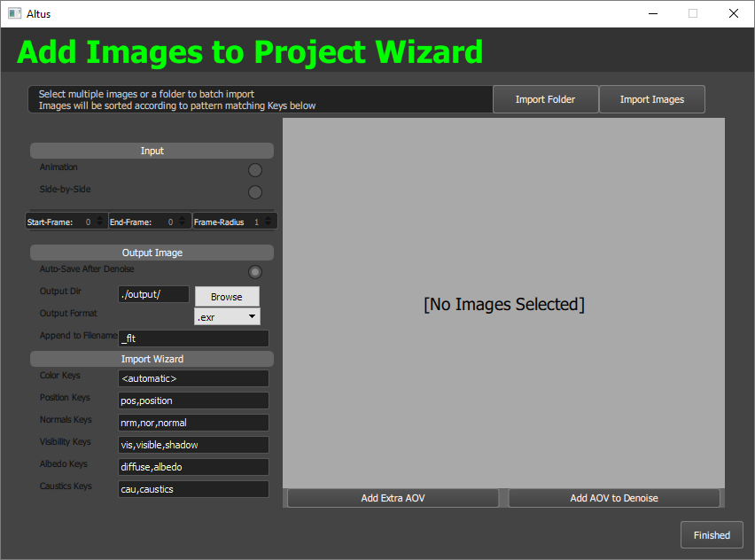Click the Position Keys input field
755x560 pixels.
point(193,401)
